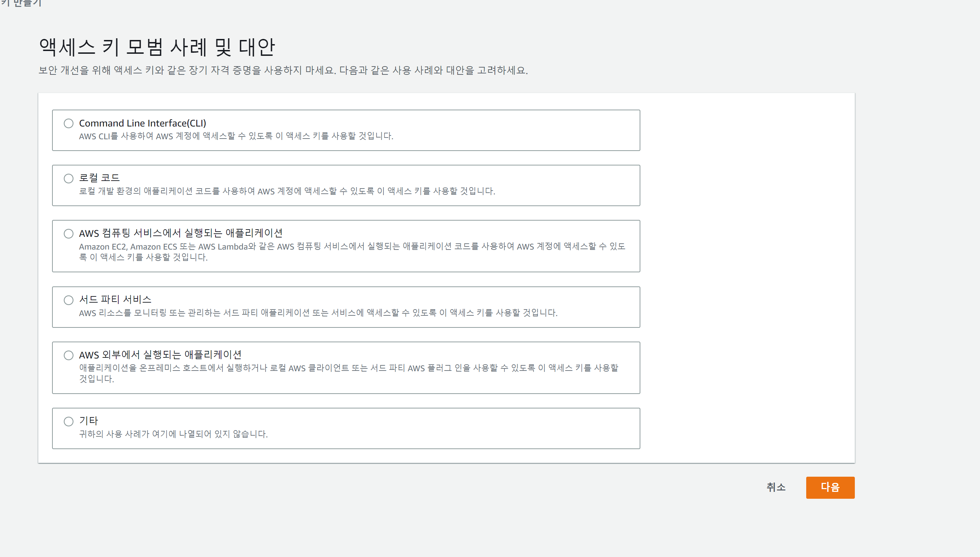Screen dimensions: 980x557
Task: Click the Command Line Interface(CLI) title label
Action: click(x=142, y=123)
